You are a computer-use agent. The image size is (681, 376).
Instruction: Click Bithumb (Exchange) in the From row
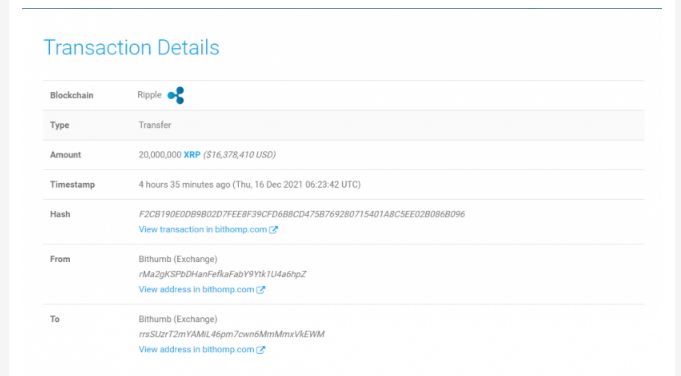point(178,259)
